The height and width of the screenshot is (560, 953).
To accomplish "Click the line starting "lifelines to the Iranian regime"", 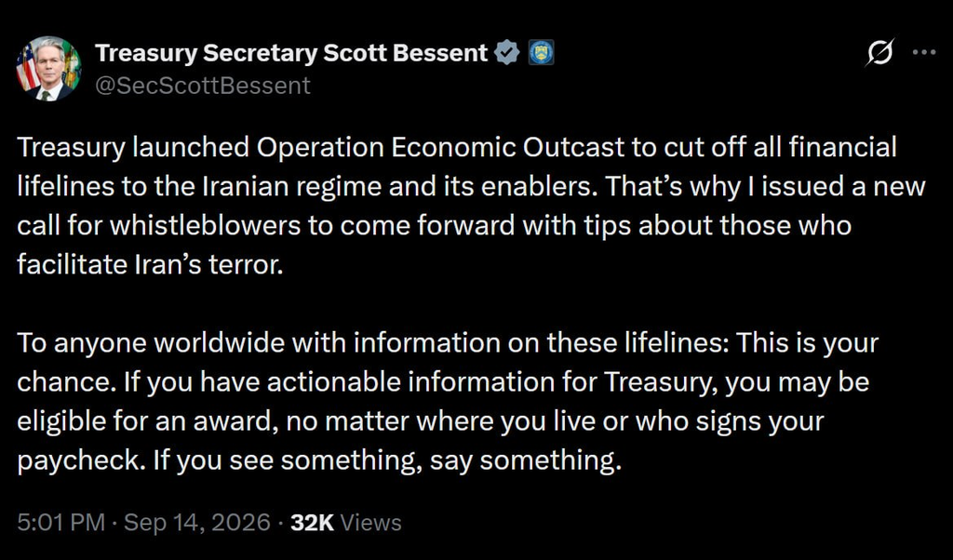I will [x=471, y=186].
